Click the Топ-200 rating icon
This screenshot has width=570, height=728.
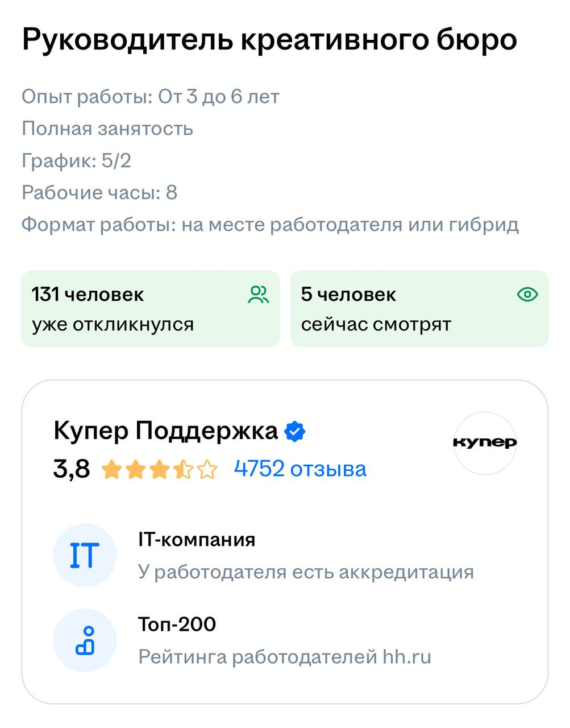(84, 640)
